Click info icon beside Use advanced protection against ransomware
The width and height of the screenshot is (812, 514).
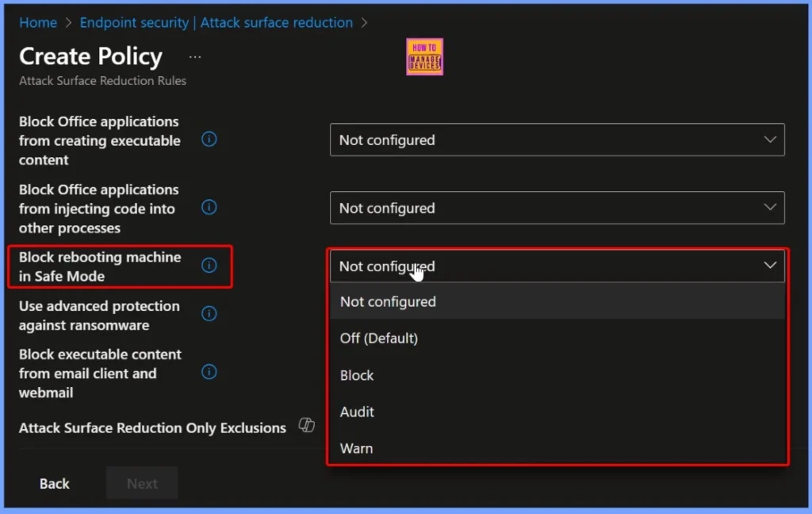[209, 313]
